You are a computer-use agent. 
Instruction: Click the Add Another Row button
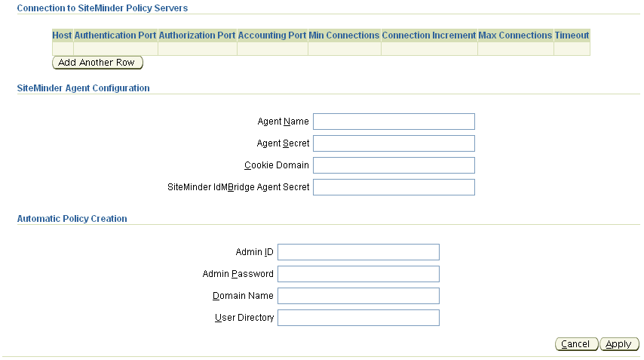pos(97,63)
